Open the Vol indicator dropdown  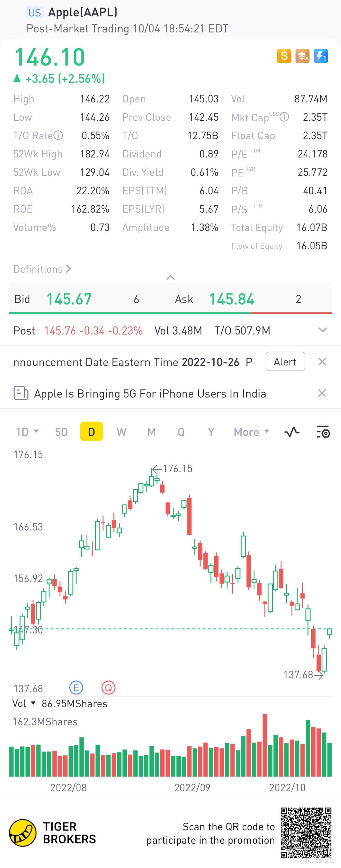click(x=24, y=703)
